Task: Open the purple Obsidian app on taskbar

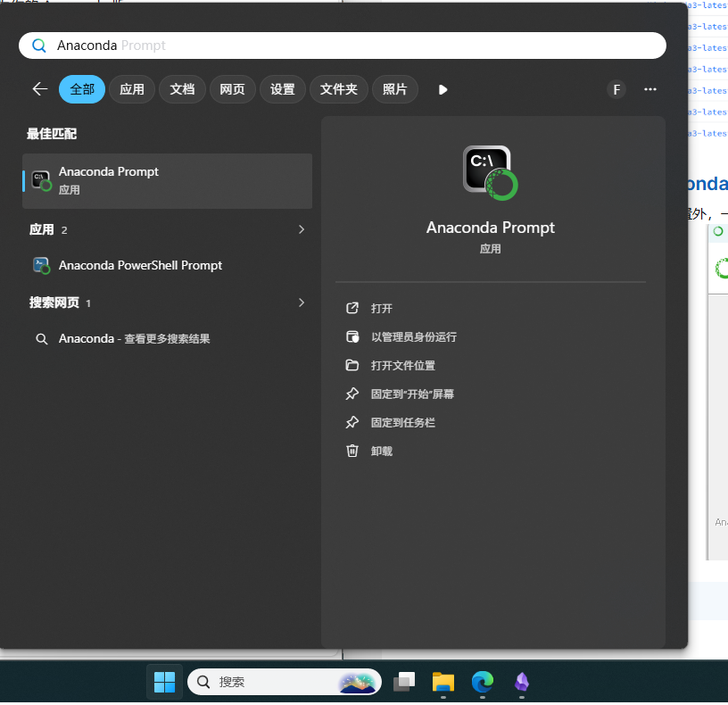Action: coord(522,682)
